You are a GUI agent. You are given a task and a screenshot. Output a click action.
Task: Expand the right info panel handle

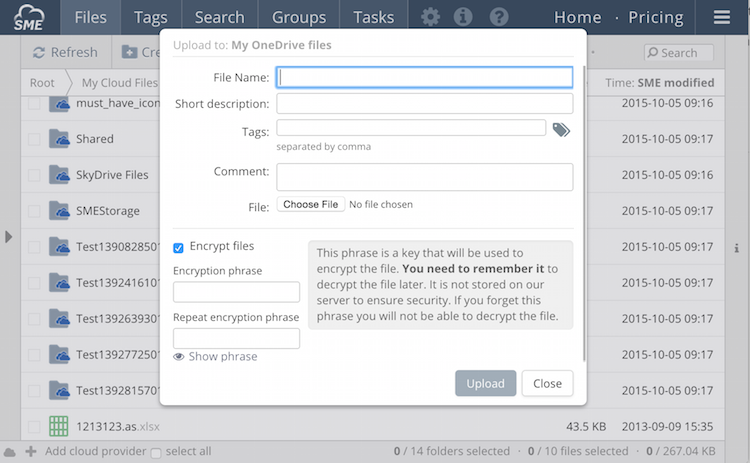737,248
